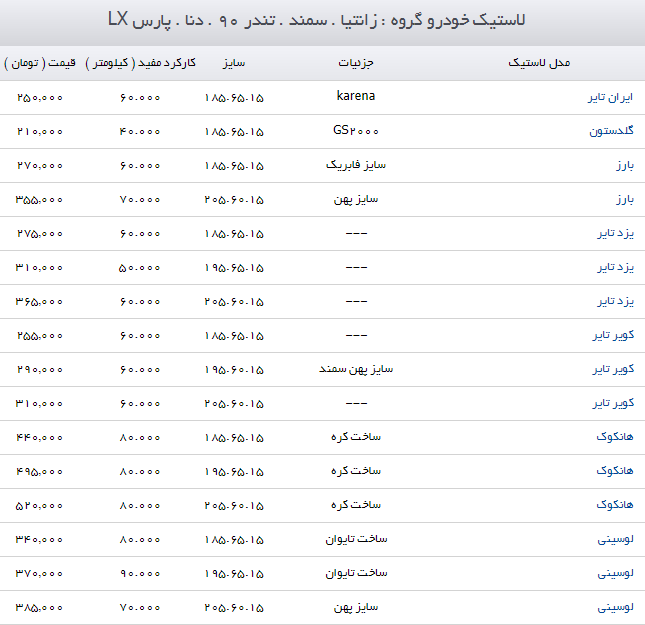This screenshot has width=645, height=625.
Task: Select the ۵۰.۰۰۰ kilometer value cell
Action: coord(139,268)
